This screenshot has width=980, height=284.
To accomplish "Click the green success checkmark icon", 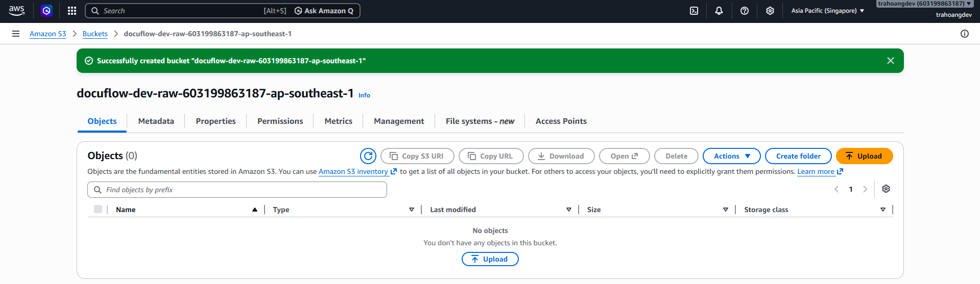I will coord(88,61).
